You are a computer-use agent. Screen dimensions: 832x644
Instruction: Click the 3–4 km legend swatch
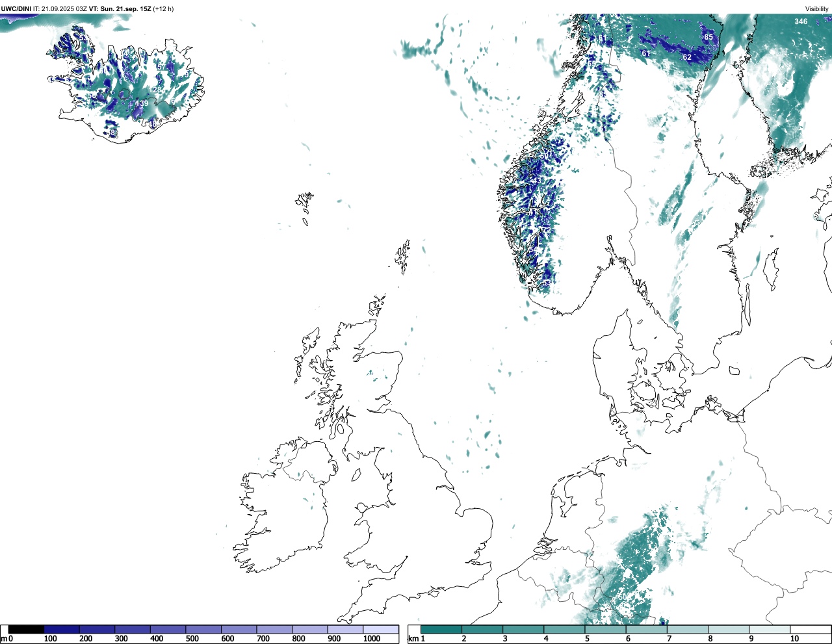[x=523, y=629]
